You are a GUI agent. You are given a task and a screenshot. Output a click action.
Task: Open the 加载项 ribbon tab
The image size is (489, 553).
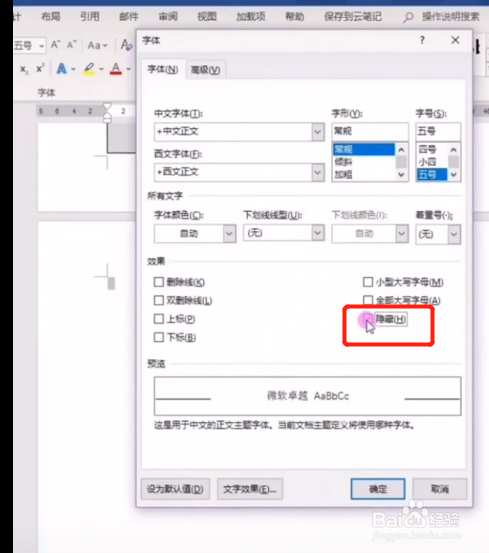click(x=251, y=17)
